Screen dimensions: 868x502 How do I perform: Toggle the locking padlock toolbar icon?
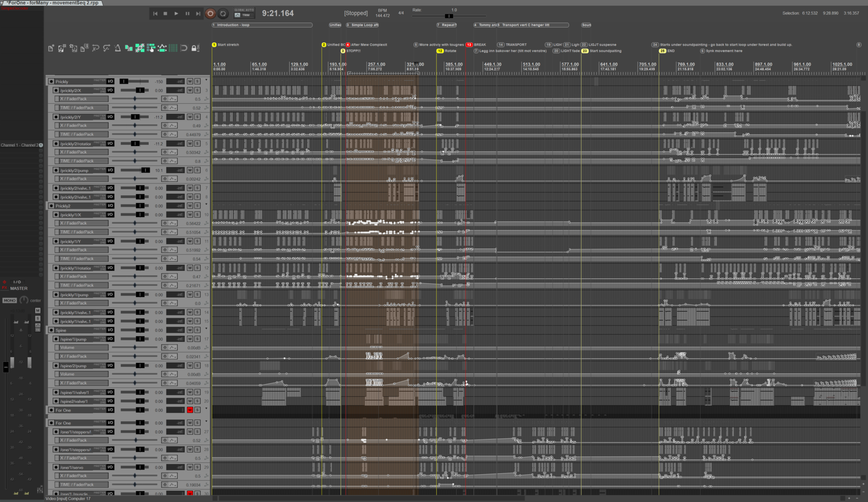(194, 48)
